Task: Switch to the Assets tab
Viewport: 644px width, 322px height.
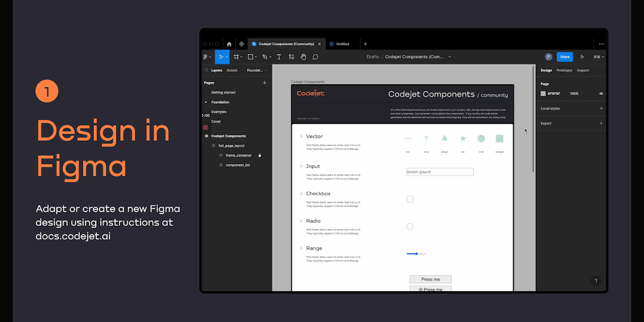Action: [232, 70]
